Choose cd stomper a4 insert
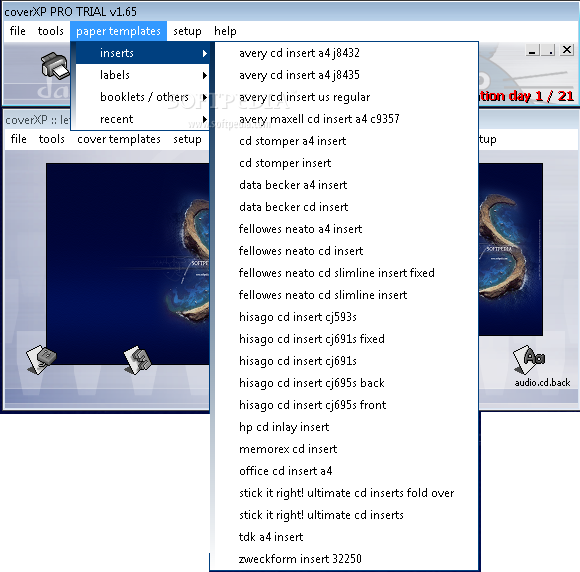580x572 pixels. (346, 141)
